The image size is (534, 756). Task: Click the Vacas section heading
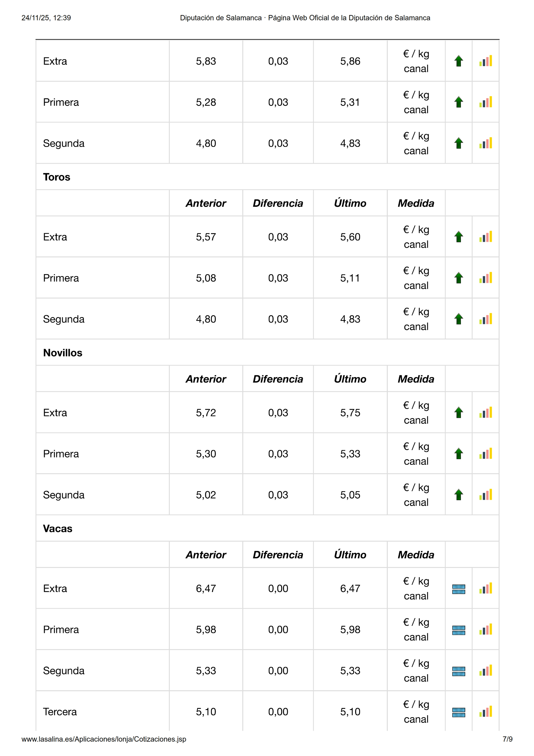[x=58, y=529]
